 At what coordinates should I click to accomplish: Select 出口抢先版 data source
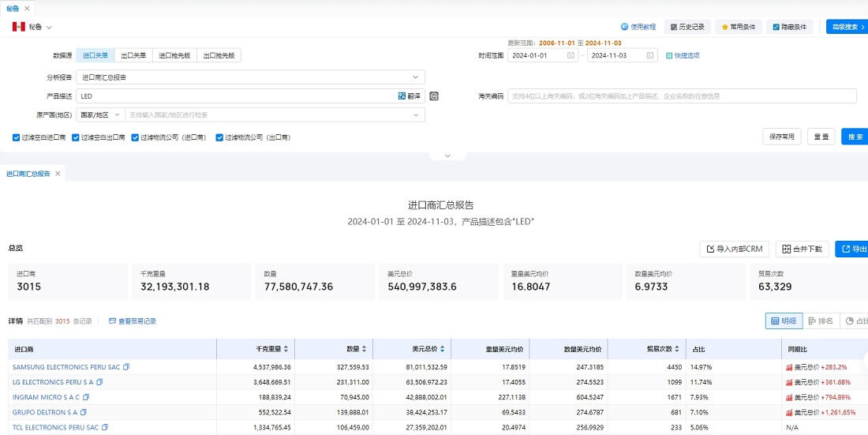point(219,55)
